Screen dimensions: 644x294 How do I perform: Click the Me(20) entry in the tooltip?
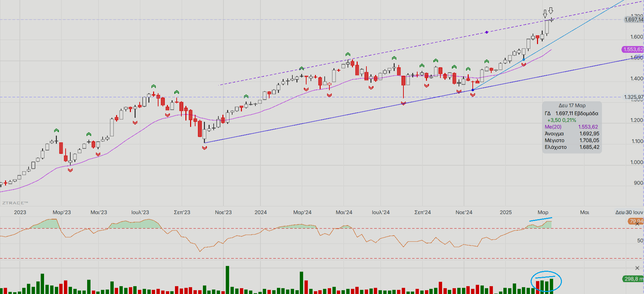553,127
